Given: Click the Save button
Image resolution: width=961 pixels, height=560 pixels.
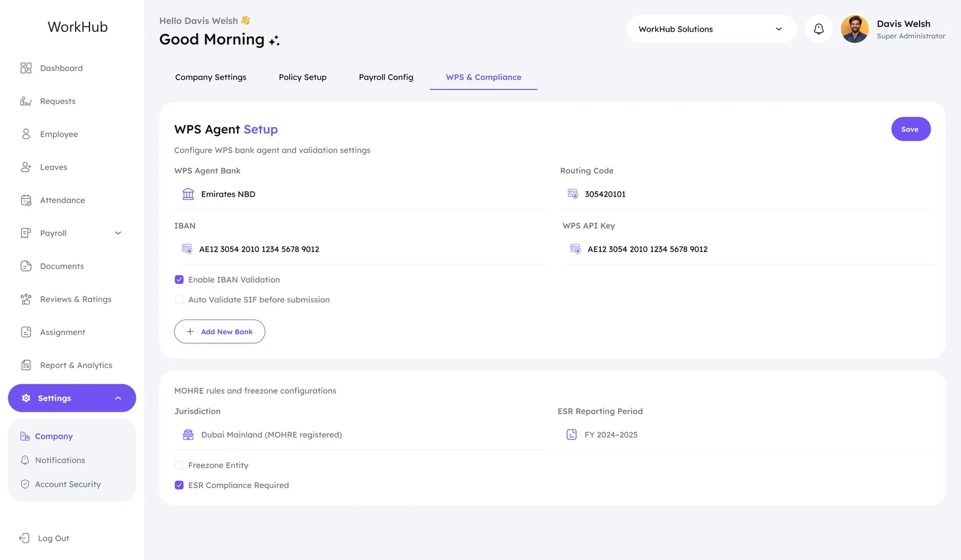Looking at the screenshot, I should click(911, 129).
